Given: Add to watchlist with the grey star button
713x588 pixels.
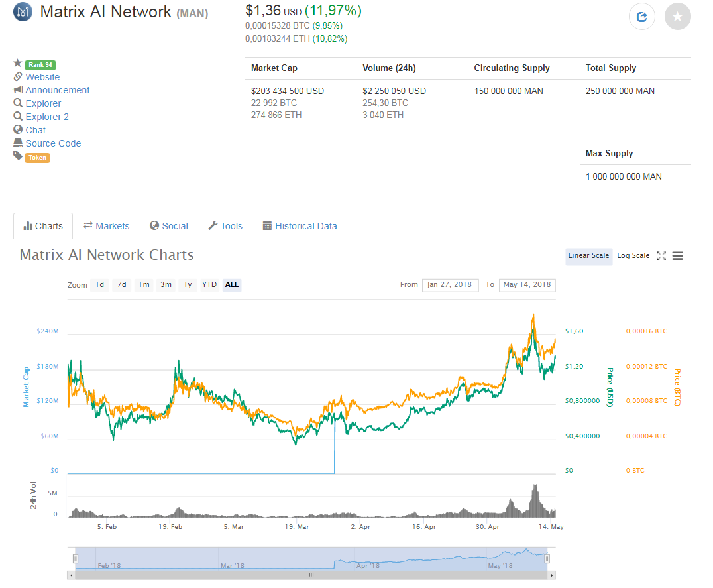Looking at the screenshot, I should point(677,17).
